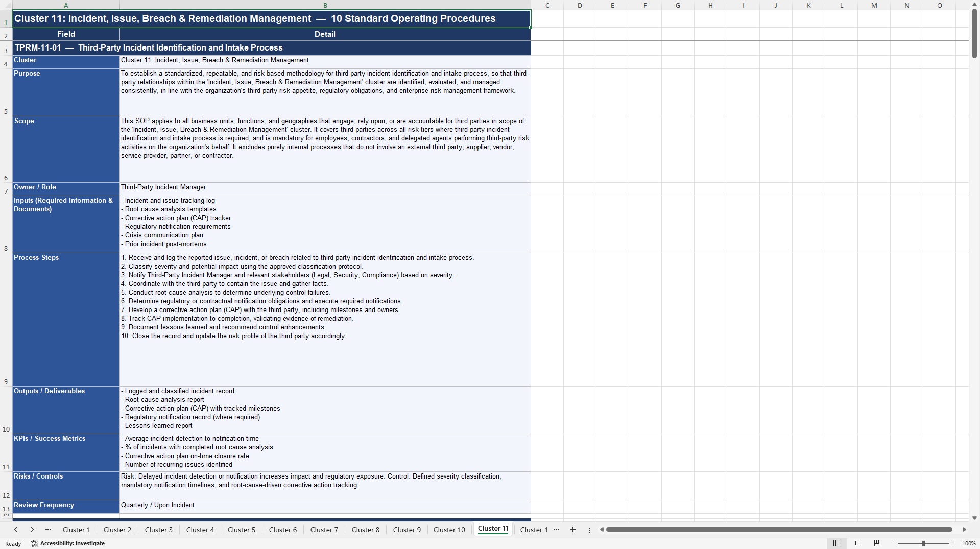Open the Cluster 5 sheet tab
This screenshot has width=980, height=549.
point(242,530)
